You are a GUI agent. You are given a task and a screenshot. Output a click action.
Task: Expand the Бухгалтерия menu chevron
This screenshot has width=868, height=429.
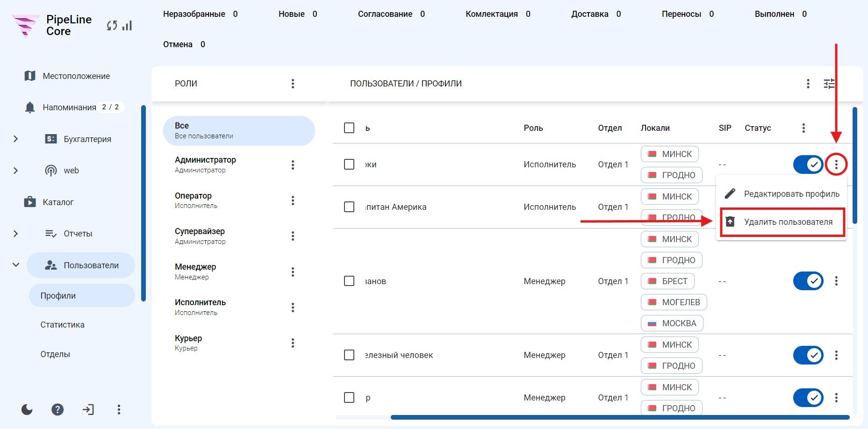click(x=16, y=139)
